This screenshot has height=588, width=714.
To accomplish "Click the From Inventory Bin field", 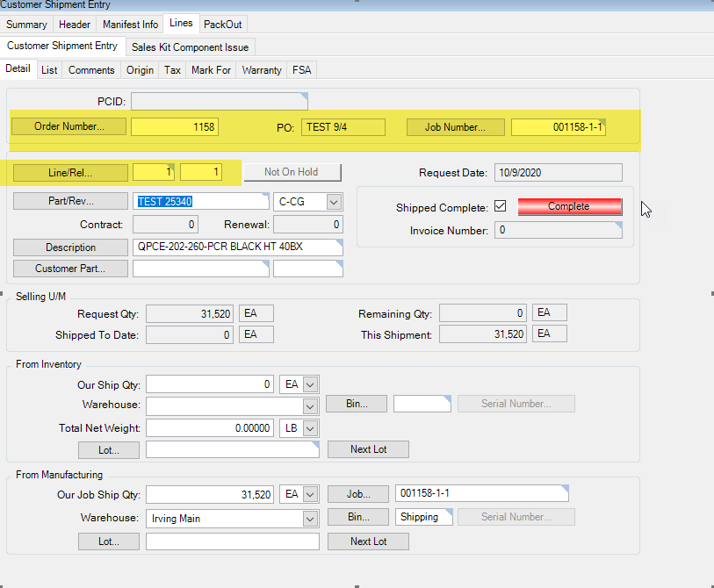I will coord(422,404).
